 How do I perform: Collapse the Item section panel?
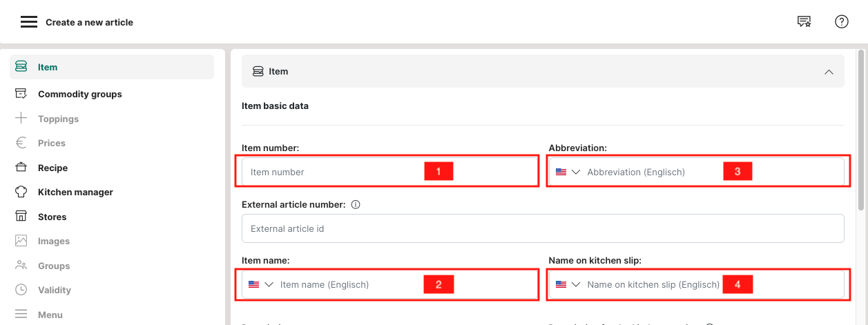pos(829,72)
